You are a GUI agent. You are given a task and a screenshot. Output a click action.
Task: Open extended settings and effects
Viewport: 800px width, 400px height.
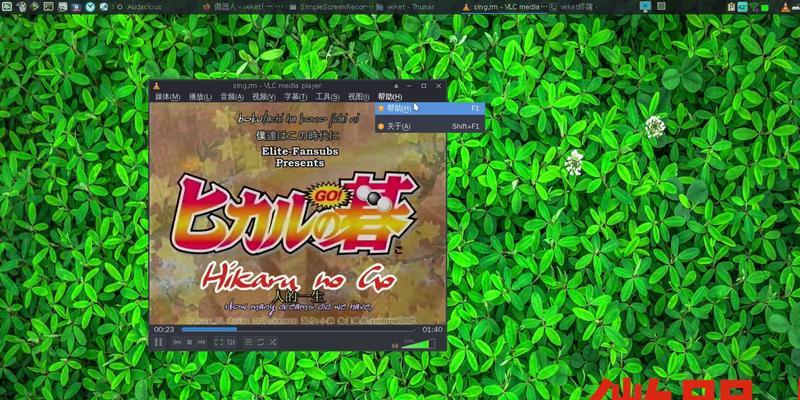pos(231,342)
